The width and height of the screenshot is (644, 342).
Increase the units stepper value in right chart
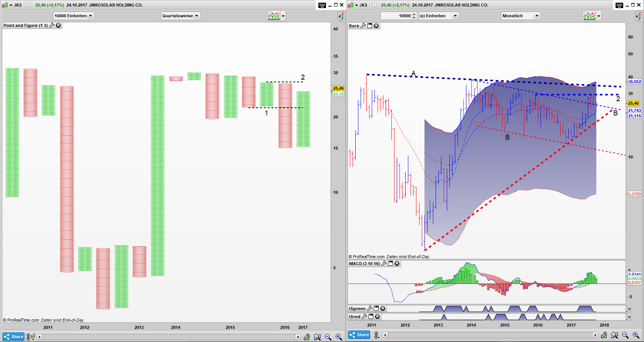[x=414, y=14]
